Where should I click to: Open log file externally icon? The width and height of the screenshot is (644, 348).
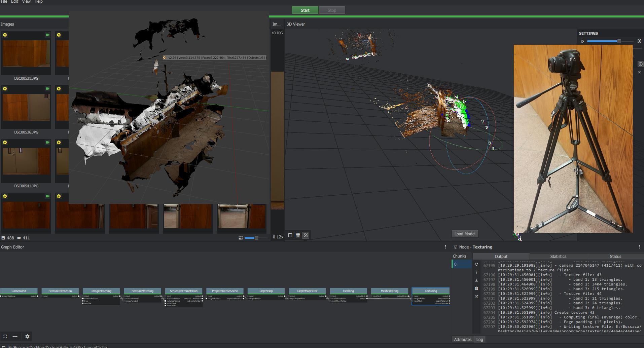point(476,297)
